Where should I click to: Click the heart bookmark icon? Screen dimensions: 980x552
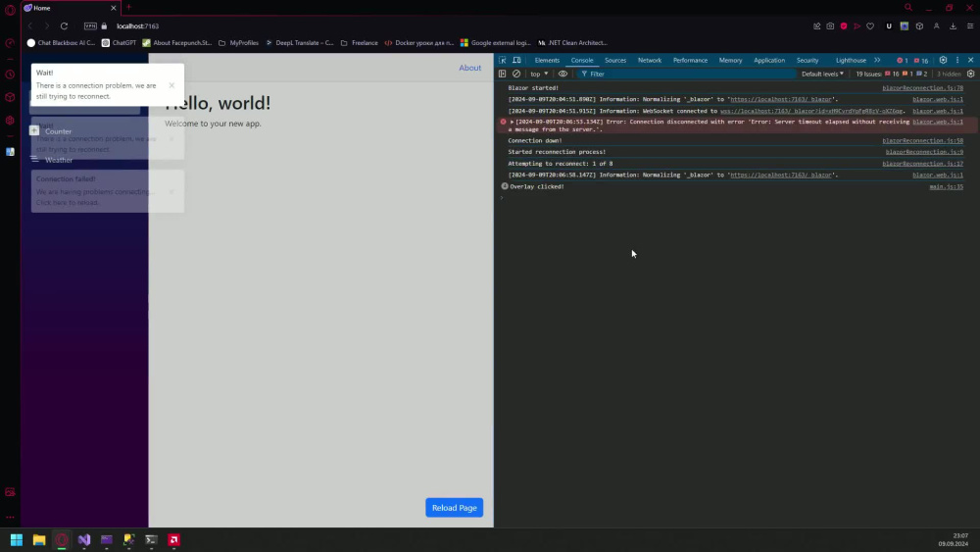(x=870, y=26)
